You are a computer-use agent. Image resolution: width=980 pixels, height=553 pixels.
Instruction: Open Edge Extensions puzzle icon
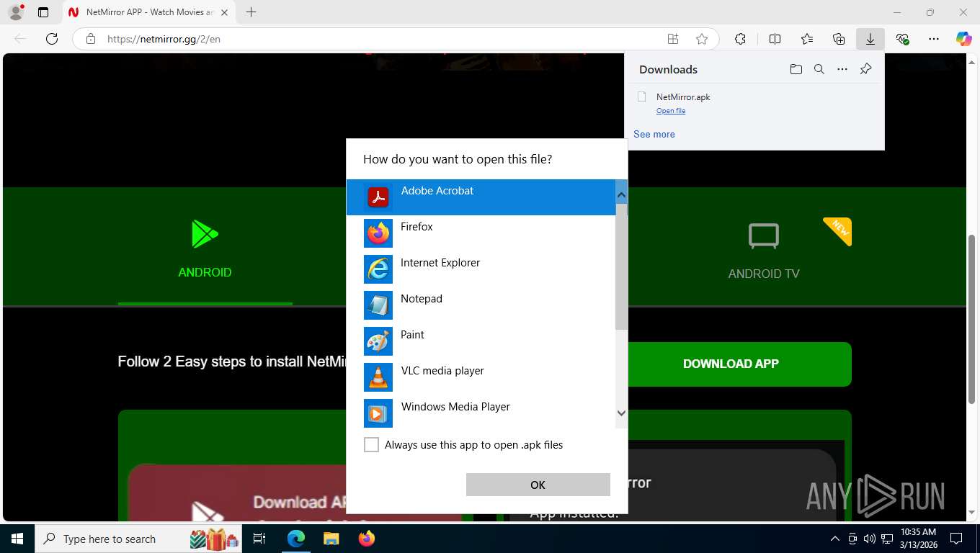coord(740,39)
